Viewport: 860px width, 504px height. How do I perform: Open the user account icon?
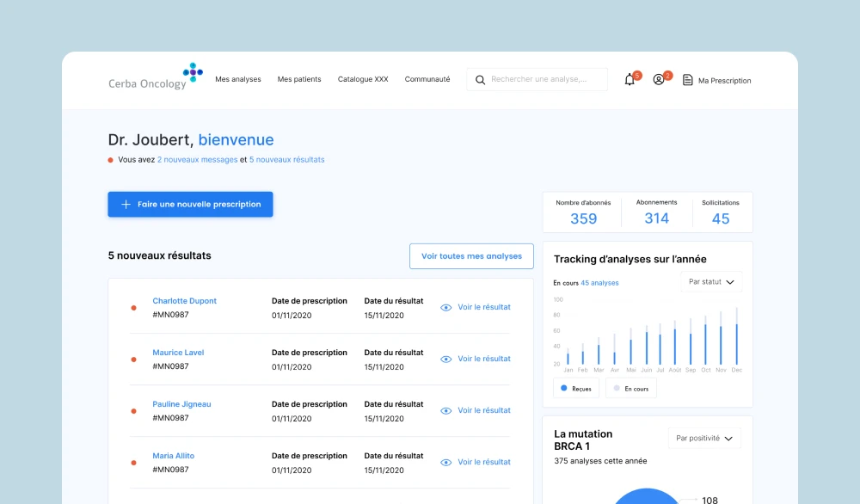[x=659, y=80]
